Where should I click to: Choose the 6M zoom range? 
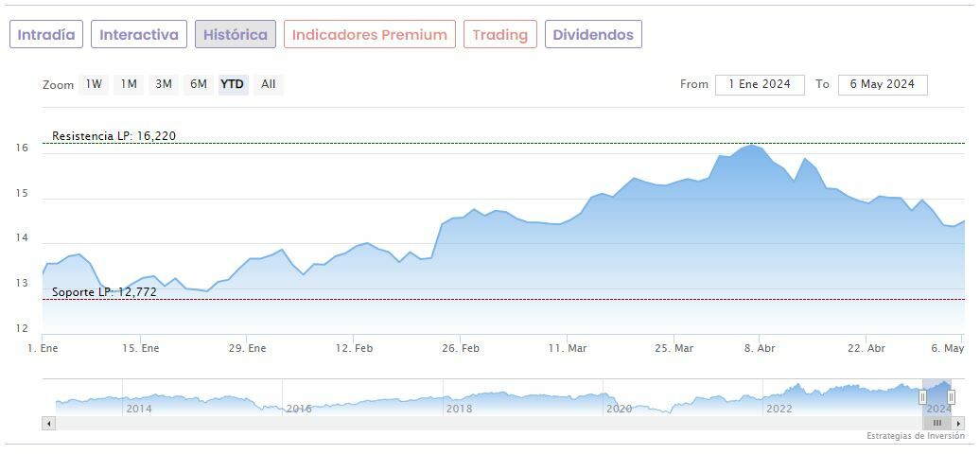point(198,84)
